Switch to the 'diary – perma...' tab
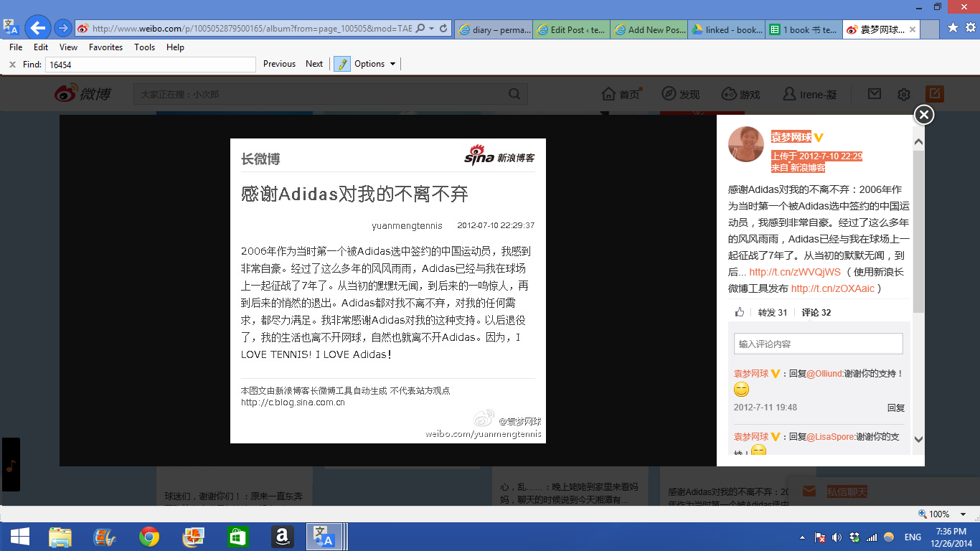The image size is (980, 551). [x=495, y=29]
